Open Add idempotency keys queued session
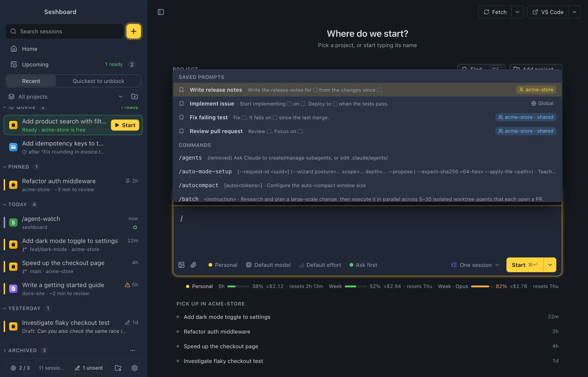This screenshot has height=377, width=588. [73, 147]
